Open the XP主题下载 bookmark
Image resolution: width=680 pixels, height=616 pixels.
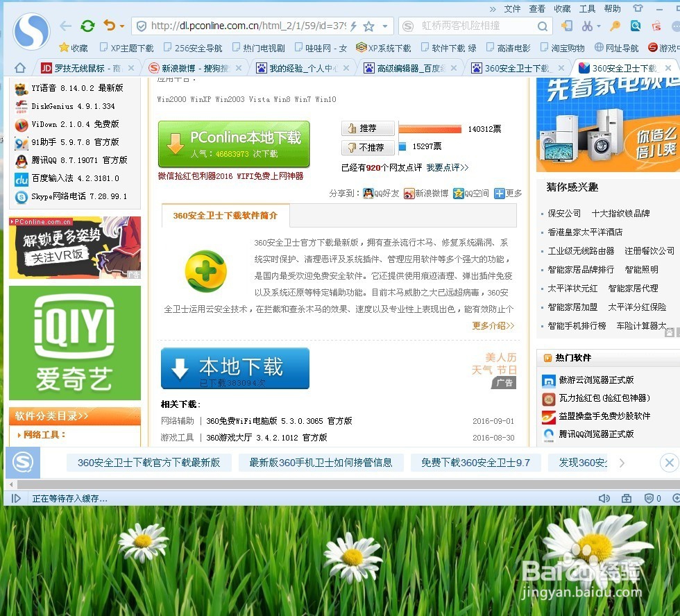pyautogui.click(x=126, y=48)
